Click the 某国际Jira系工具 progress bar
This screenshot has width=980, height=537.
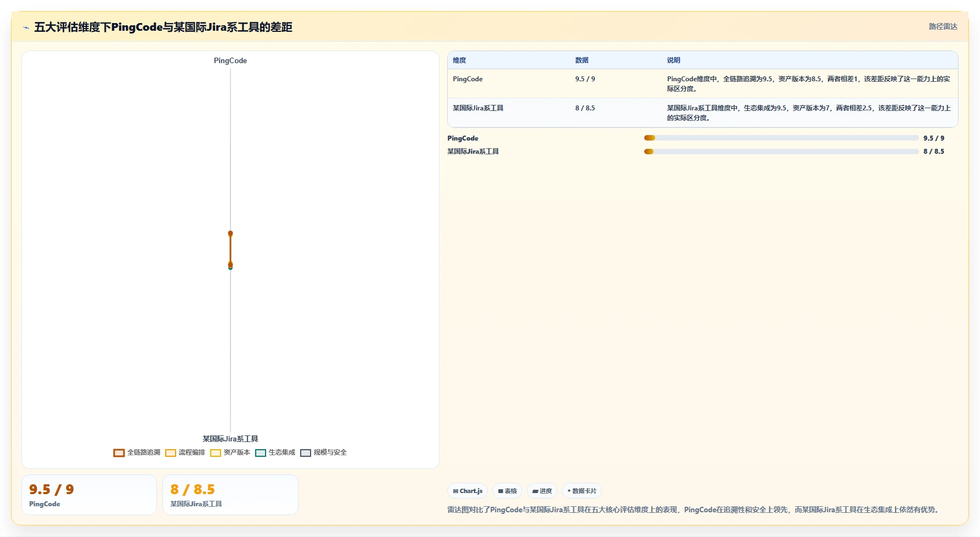[781, 152]
